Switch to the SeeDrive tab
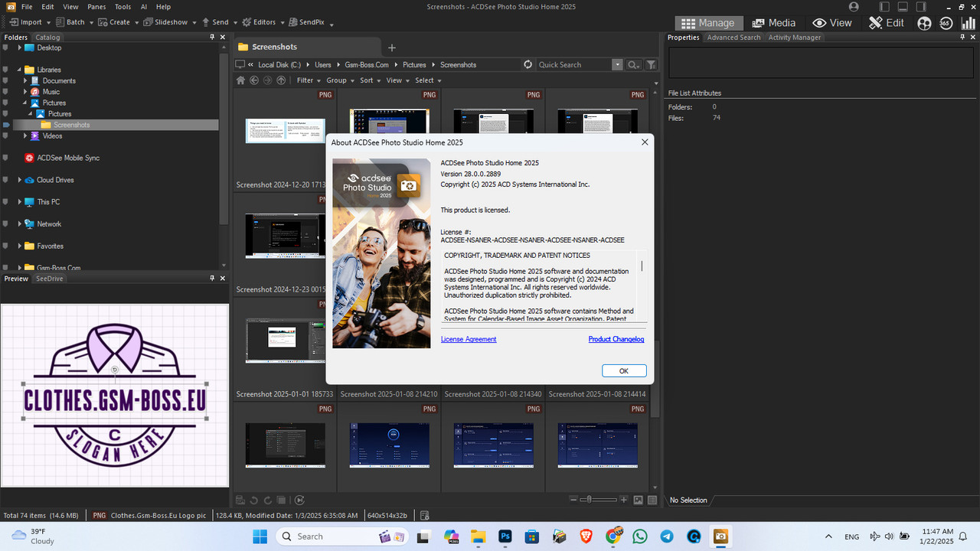The height and width of the screenshot is (551, 980). pyautogui.click(x=50, y=279)
